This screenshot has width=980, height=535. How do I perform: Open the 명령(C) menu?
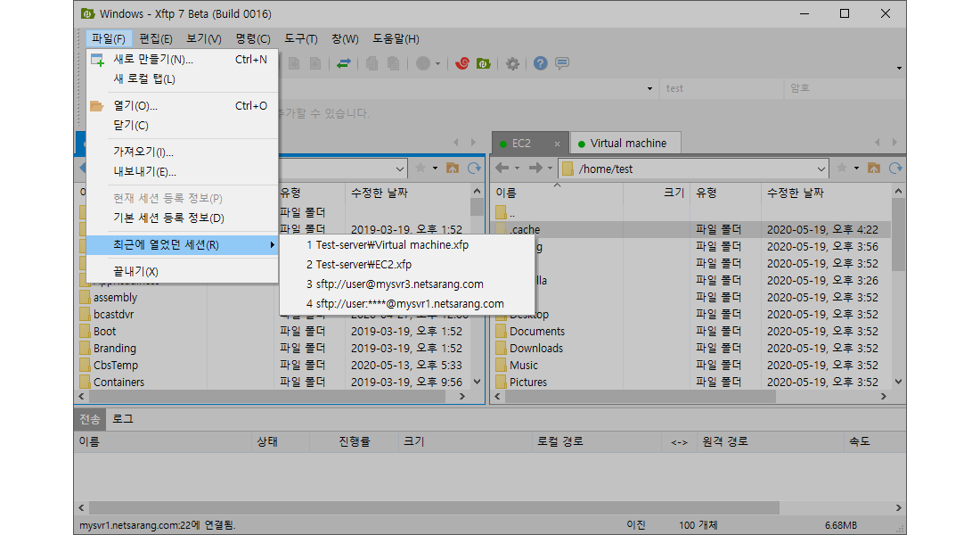(x=253, y=39)
